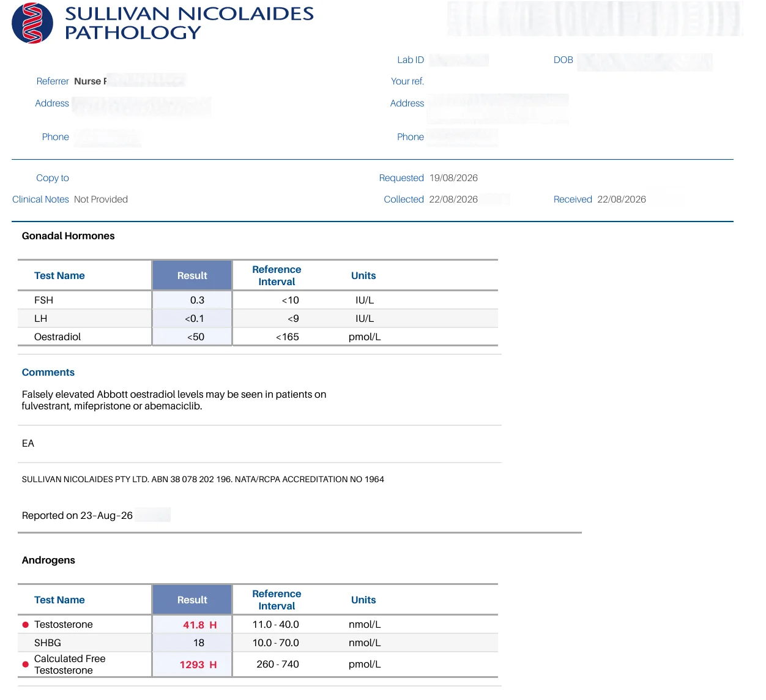Select the LH reference interval <9

coord(293,319)
